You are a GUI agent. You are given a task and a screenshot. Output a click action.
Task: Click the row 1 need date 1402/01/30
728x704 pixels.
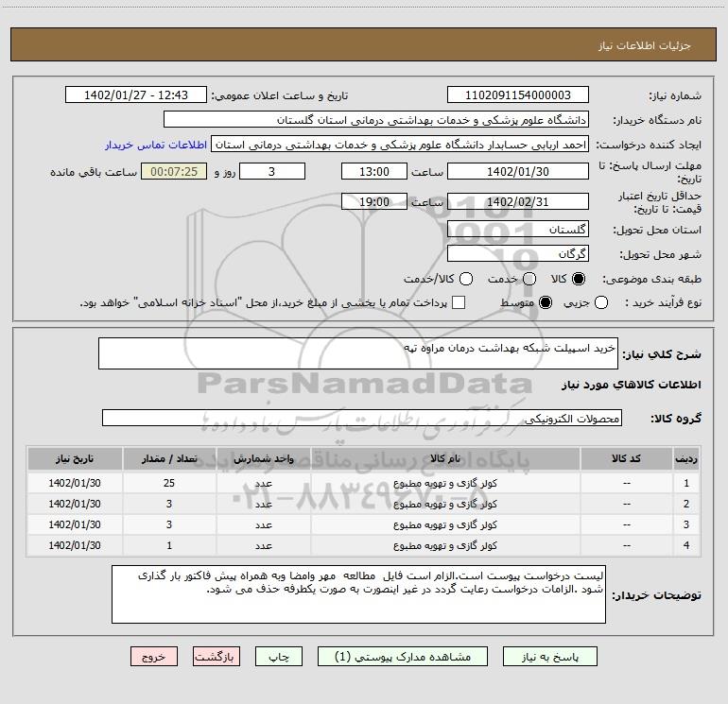click(x=75, y=483)
